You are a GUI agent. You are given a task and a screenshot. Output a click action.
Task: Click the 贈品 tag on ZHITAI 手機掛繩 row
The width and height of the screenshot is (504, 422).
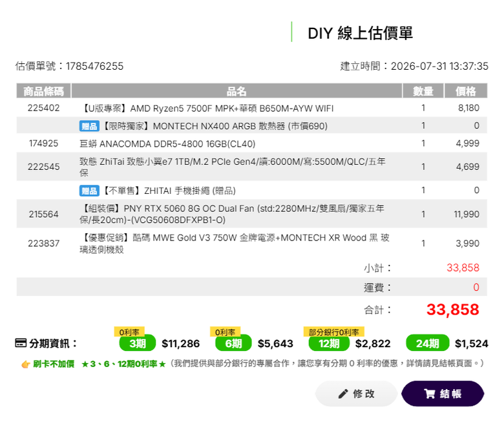(89, 191)
